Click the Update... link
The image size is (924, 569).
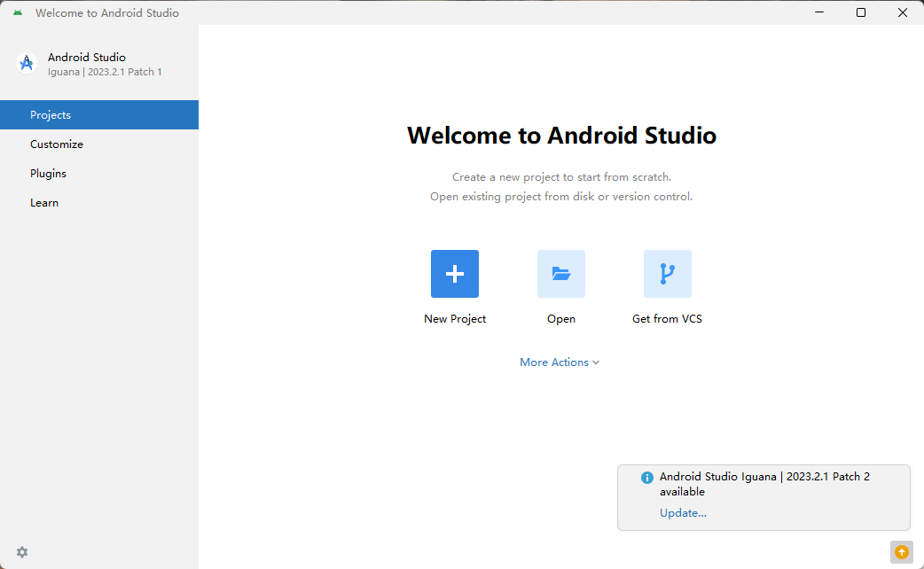pyautogui.click(x=683, y=513)
